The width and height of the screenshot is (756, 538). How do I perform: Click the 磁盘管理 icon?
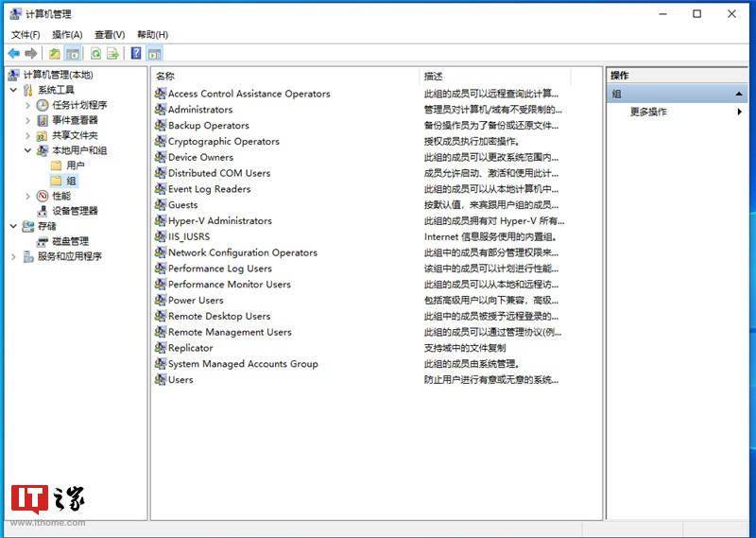pos(43,241)
